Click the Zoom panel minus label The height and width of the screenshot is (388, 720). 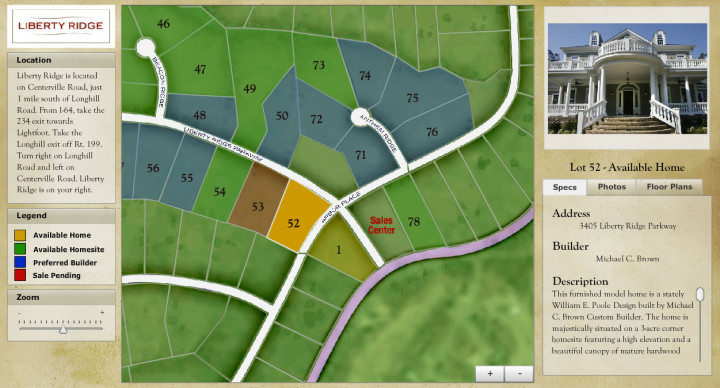19,313
